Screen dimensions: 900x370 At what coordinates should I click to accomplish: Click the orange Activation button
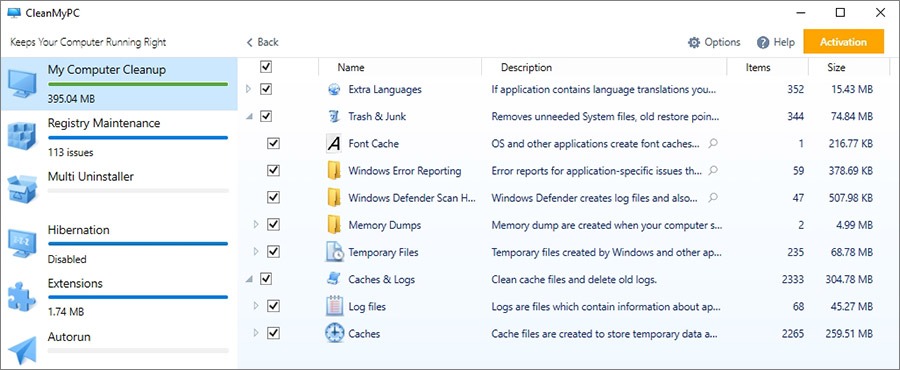843,42
